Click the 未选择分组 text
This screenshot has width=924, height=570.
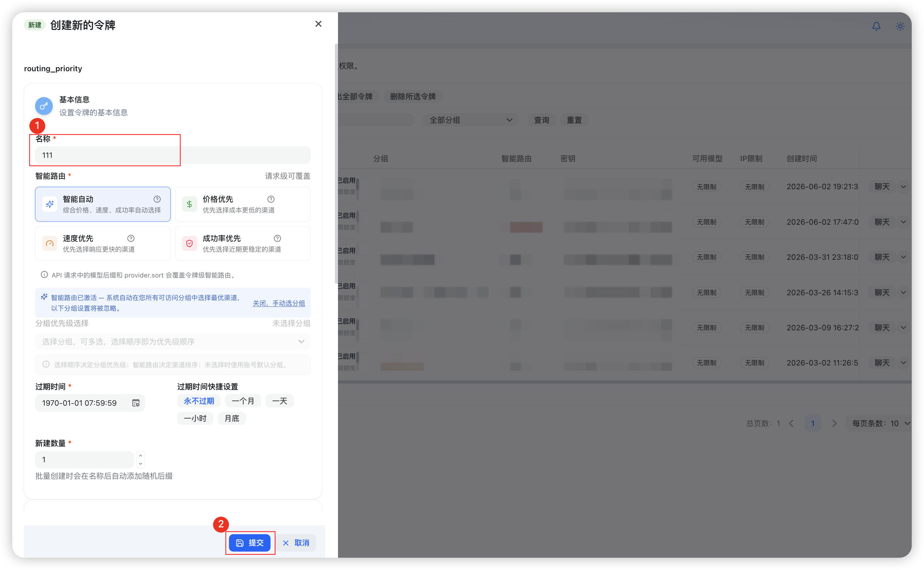click(x=291, y=323)
